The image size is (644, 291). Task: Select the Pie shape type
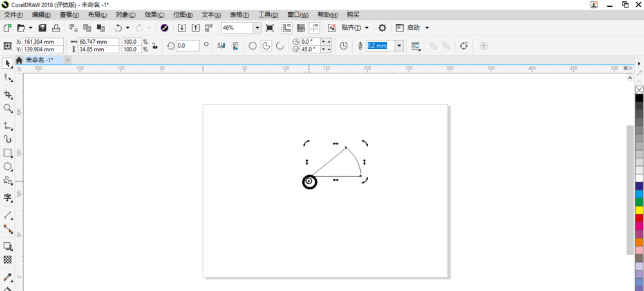pos(267,46)
